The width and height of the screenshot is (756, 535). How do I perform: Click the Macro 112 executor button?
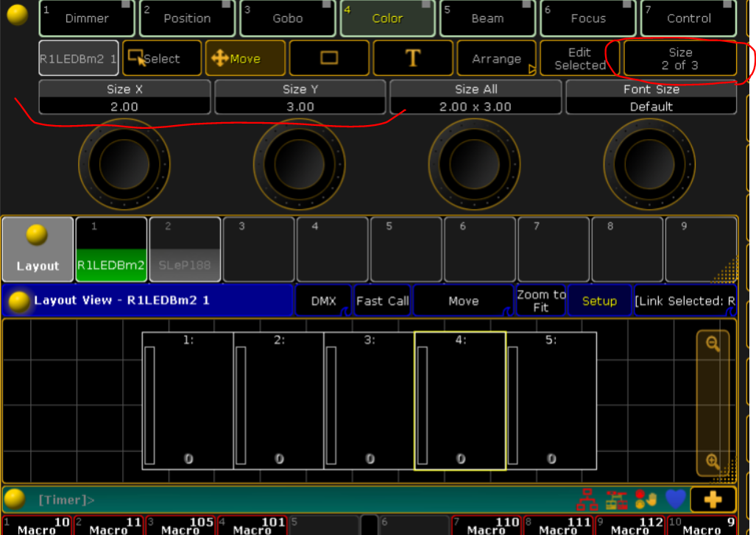(631, 525)
